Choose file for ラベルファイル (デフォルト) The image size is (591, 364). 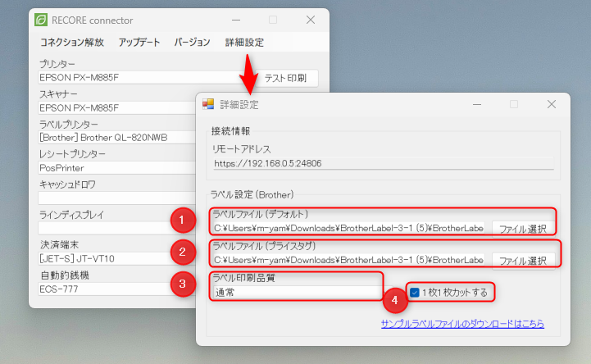[x=523, y=229]
